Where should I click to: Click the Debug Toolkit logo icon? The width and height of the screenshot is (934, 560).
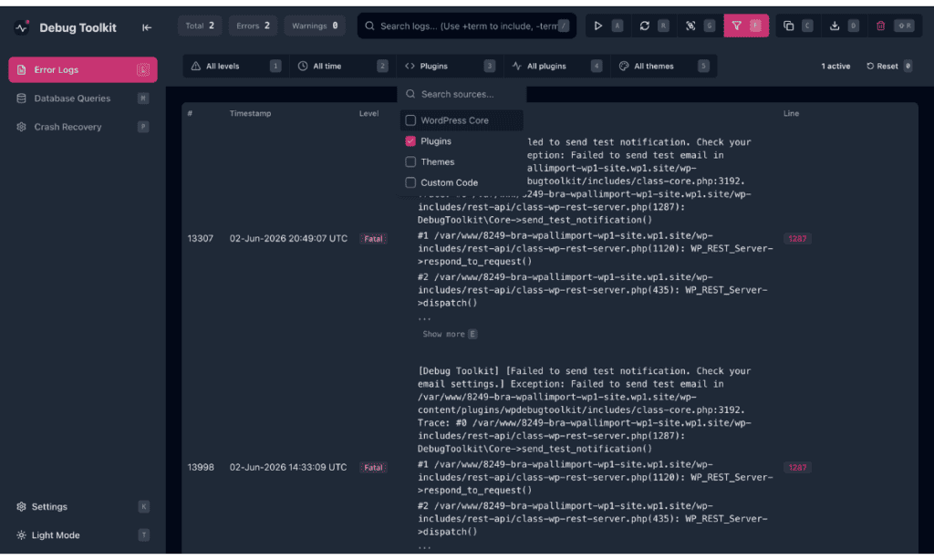[22, 27]
